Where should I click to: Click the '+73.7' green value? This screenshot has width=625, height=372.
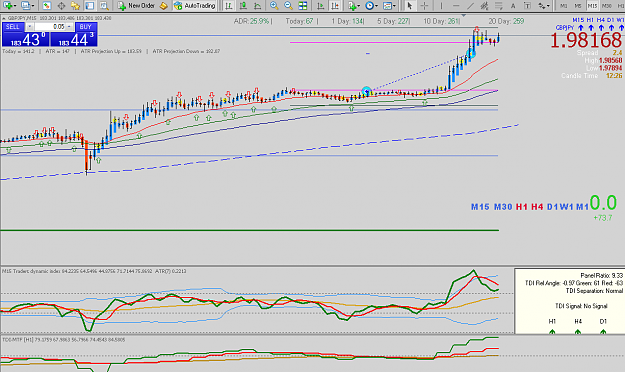[603, 218]
